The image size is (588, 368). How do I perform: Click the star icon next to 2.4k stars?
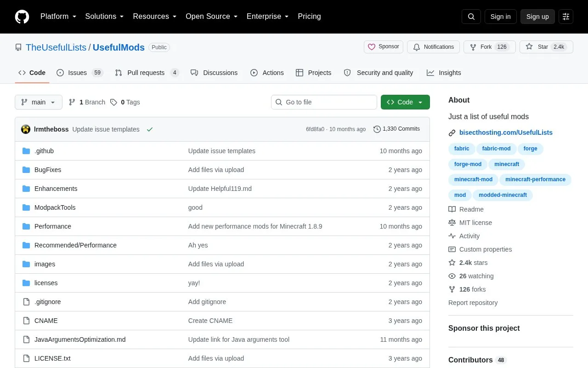point(452,263)
